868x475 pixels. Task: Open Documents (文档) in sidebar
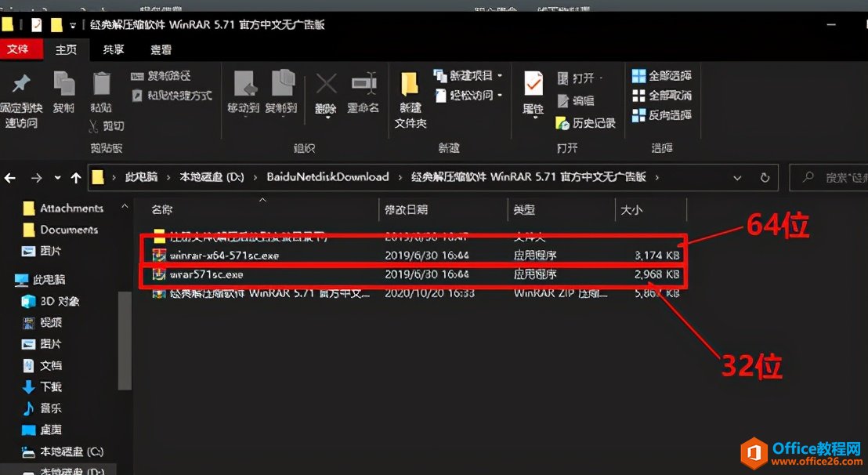(42, 365)
